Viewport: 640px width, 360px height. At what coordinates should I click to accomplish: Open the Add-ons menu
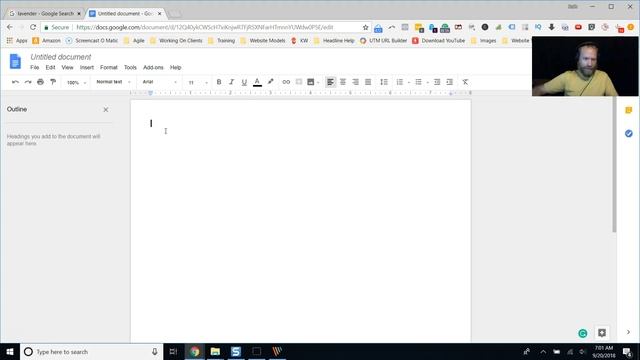coord(153,67)
